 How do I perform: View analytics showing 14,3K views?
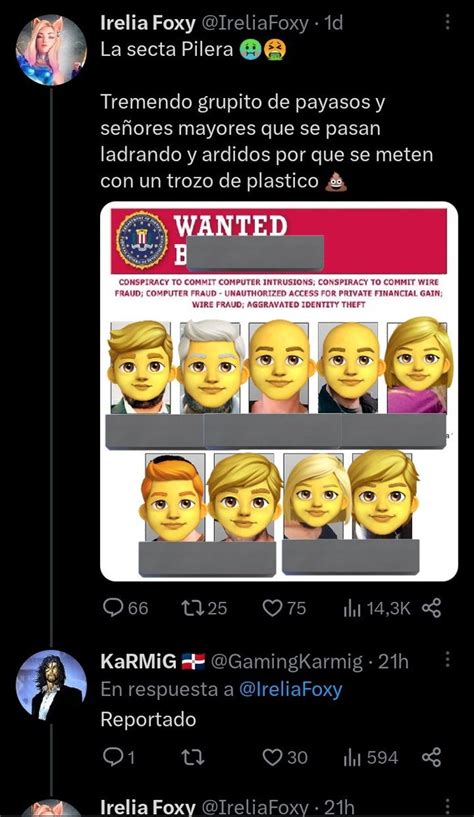[377, 608]
